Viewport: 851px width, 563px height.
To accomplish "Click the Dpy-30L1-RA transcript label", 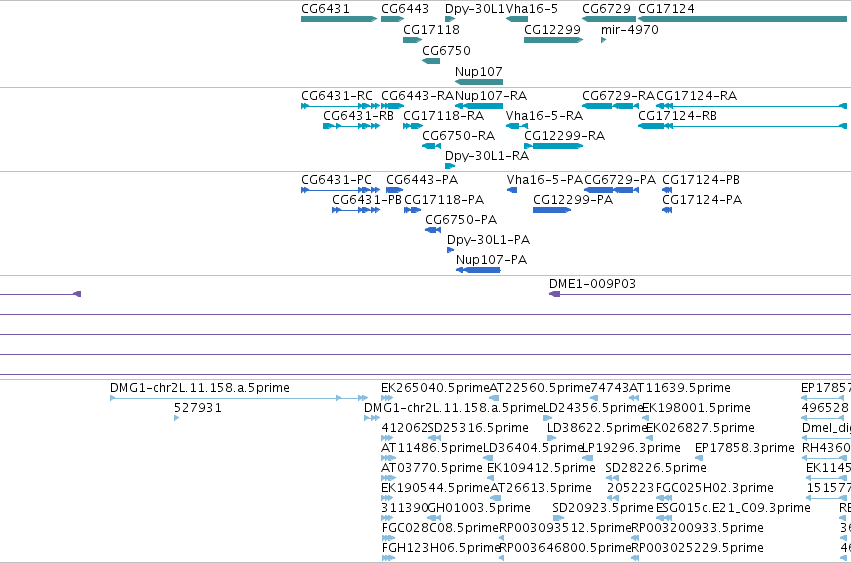I will click(x=487, y=156).
